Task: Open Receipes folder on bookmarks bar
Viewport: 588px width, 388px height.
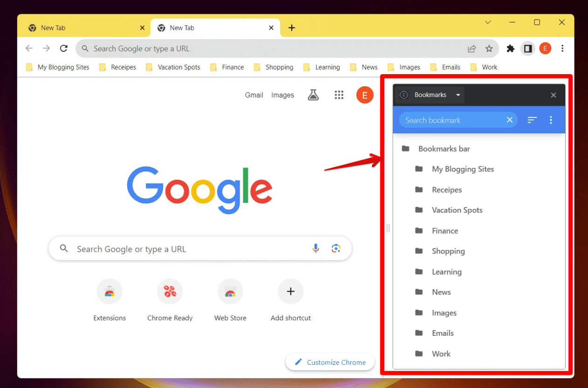Action: (x=117, y=67)
